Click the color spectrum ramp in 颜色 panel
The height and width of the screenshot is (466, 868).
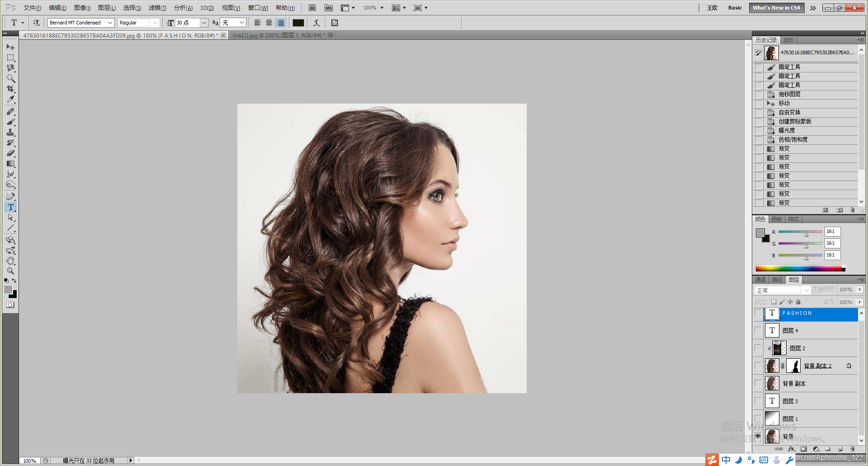click(x=800, y=268)
